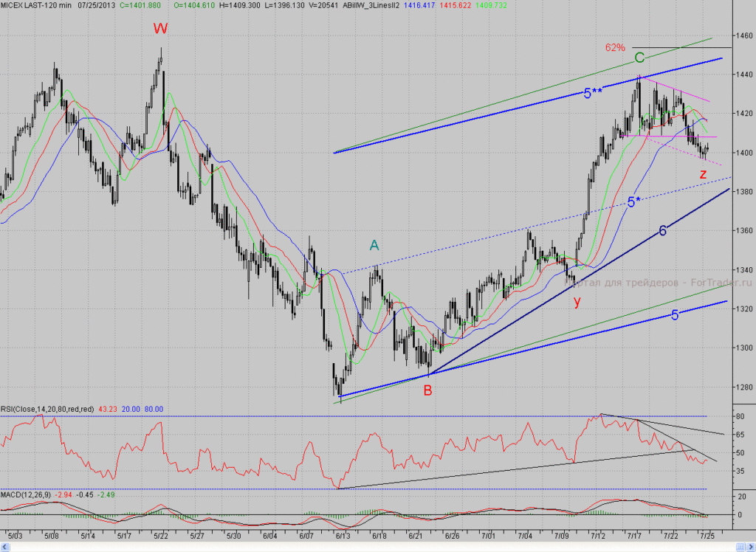Screen dimensions: 756x552
Task: Select the green C wave label
Action: pyautogui.click(x=639, y=58)
